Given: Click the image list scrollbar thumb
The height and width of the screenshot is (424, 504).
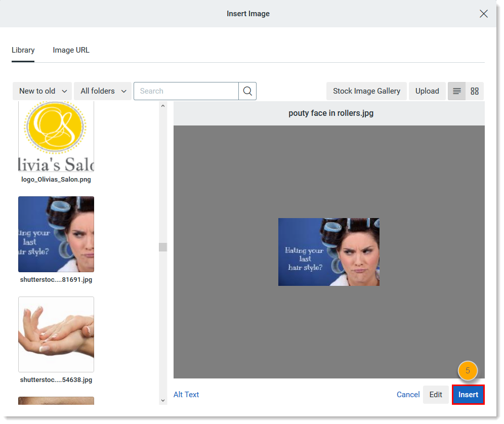Looking at the screenshot, I should [x=163, y=247].
